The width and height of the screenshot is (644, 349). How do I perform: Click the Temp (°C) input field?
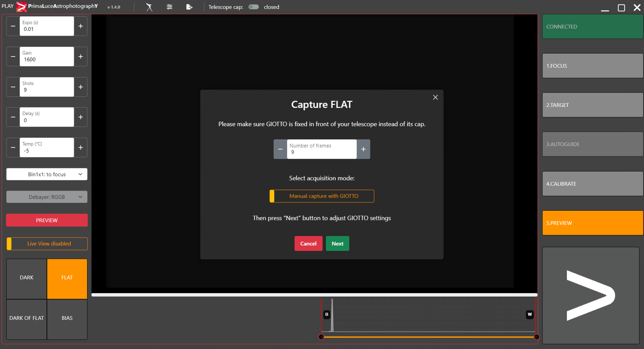[x=47, y=148]
